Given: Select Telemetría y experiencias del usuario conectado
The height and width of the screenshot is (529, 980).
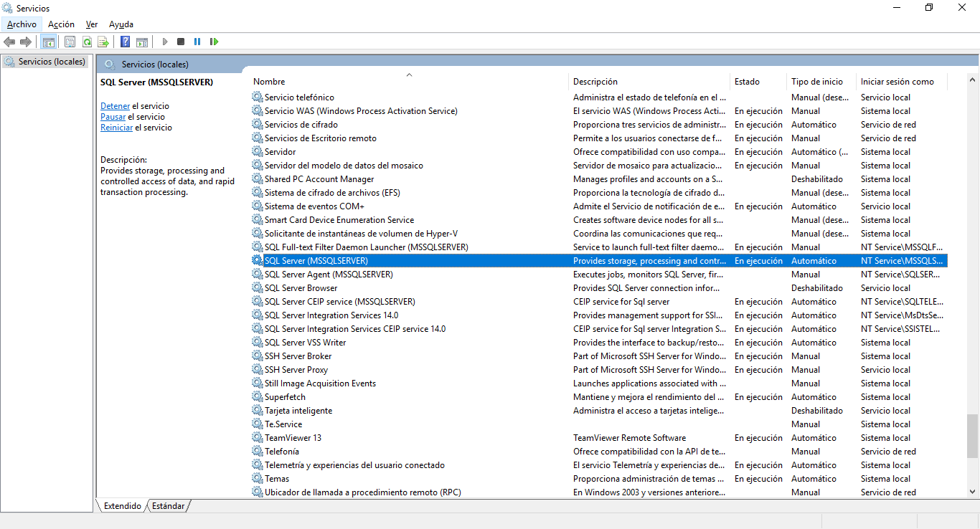Looking at the screenshot, I should click(598, 465).
